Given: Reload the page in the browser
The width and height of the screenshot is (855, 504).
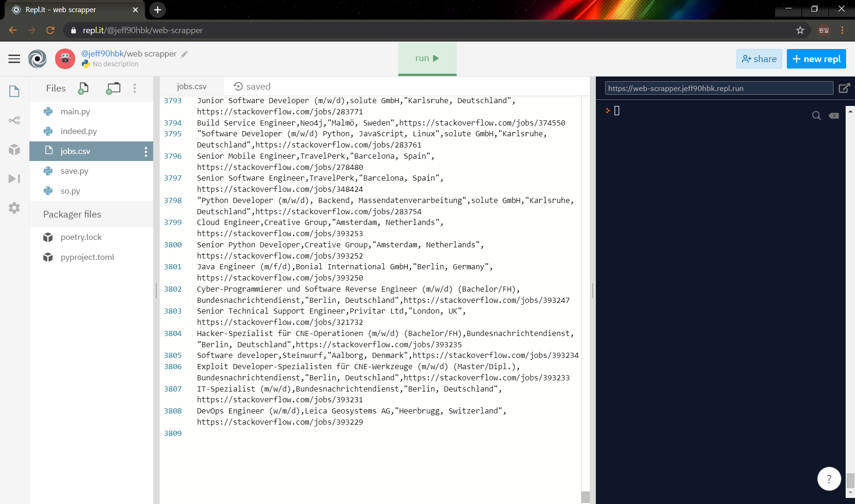Looking at the screenshot, I should 50,30.
